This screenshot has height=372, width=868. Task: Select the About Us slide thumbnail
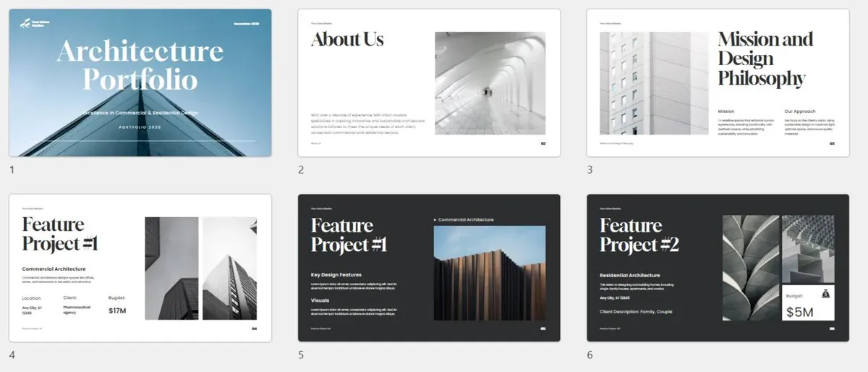point(429,83)
